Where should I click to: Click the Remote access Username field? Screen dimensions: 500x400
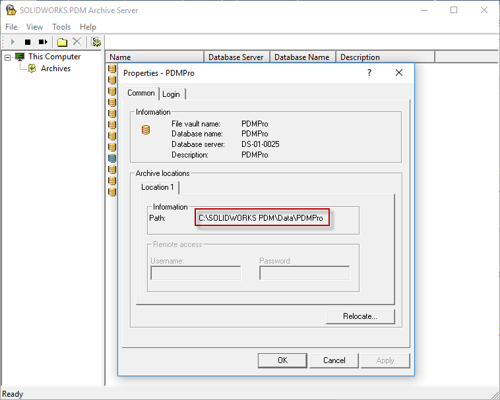click(196, 273)
